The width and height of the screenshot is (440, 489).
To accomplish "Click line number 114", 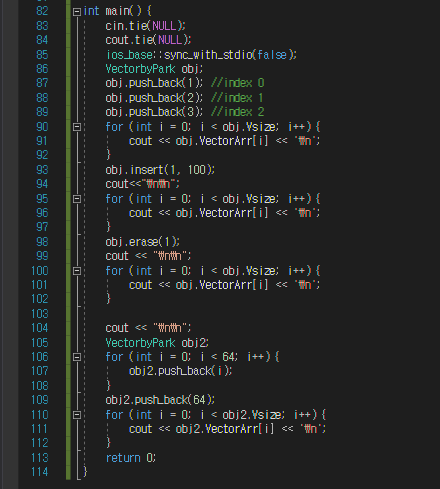I will coord(40,472).
